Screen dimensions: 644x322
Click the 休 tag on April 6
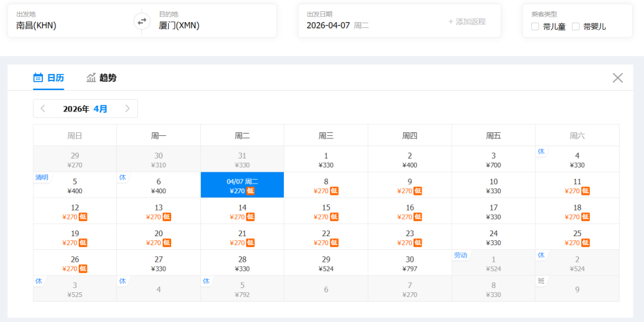(122, 178)
